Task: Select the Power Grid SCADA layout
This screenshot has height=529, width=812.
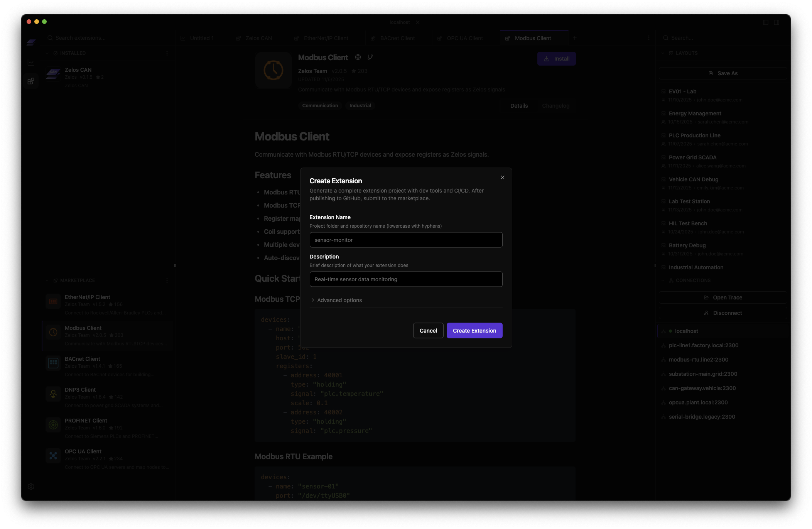Action: point(692,157)
